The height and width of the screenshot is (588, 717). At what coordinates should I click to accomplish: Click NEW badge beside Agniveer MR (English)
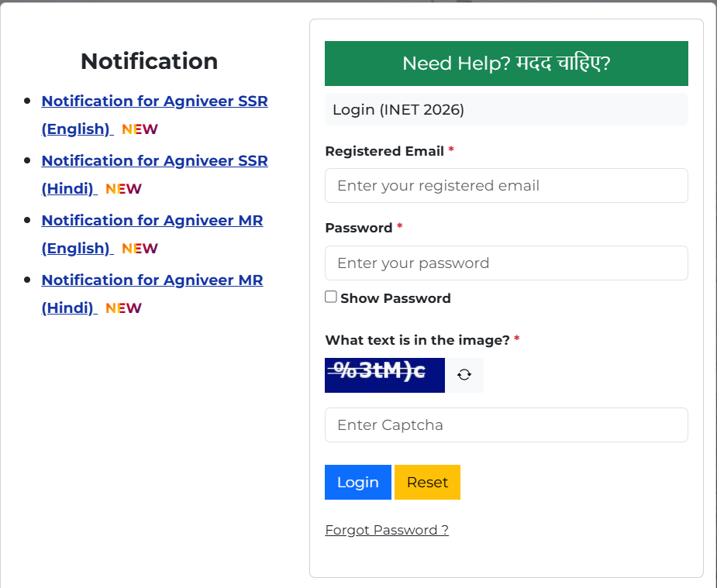[140, 249]
